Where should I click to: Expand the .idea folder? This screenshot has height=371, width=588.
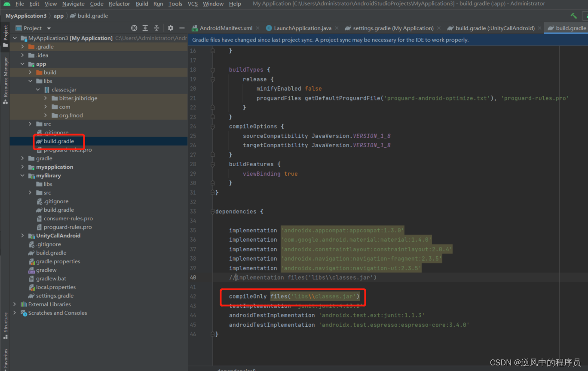pos(23,55)
